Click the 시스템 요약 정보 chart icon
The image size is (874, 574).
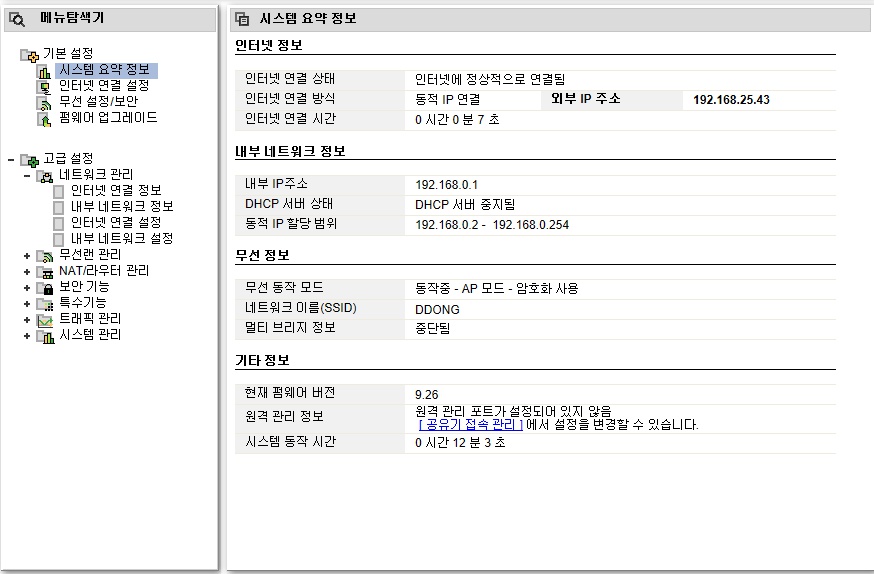click(45, 71)
